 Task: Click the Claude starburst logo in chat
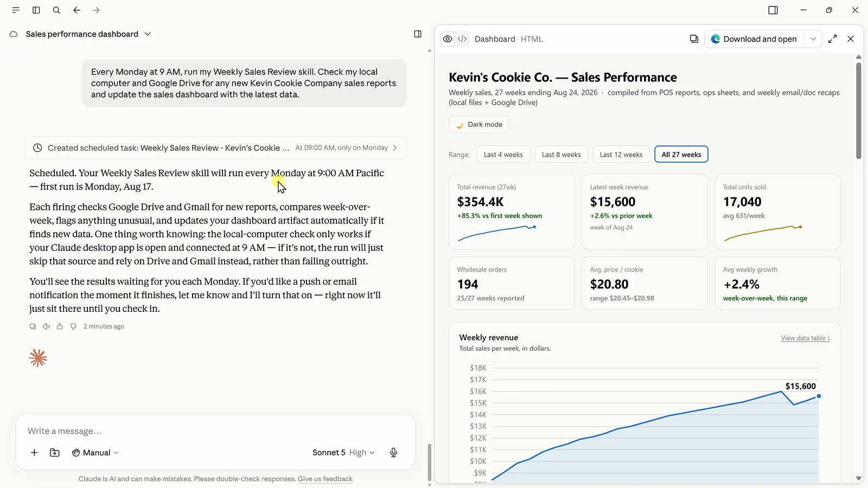click(x=38, y=358)
